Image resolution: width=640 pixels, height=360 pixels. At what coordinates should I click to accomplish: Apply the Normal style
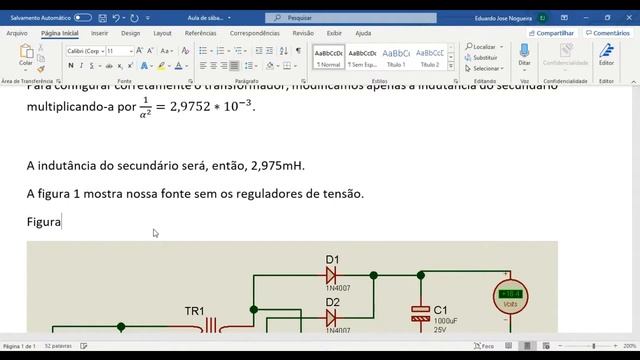(329, 58)
